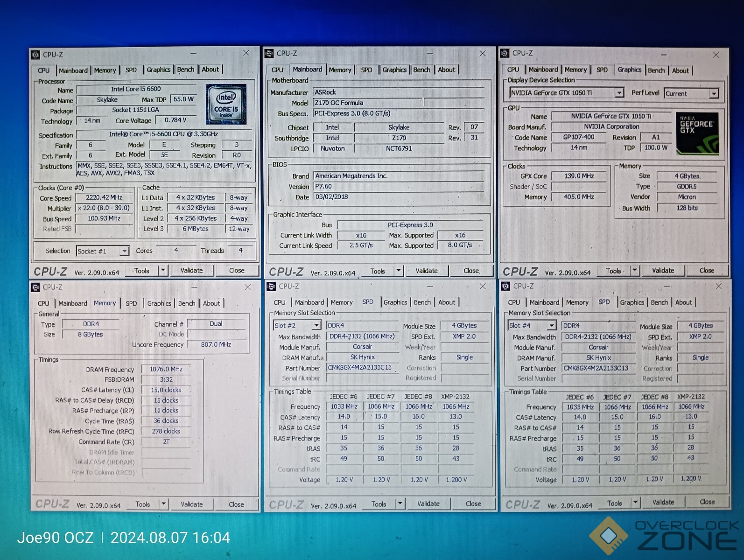Expand the Tools arrow in the Slot #4 window
The image size is (744, 560).
pyautogui.click(x=635, y=503)
